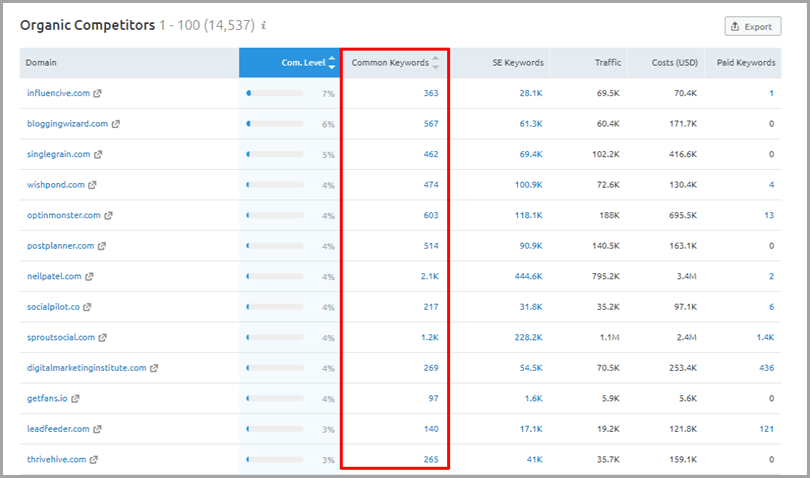Click info icon next to Organic Competitors title
810x478 pixels.
[263, 25]
